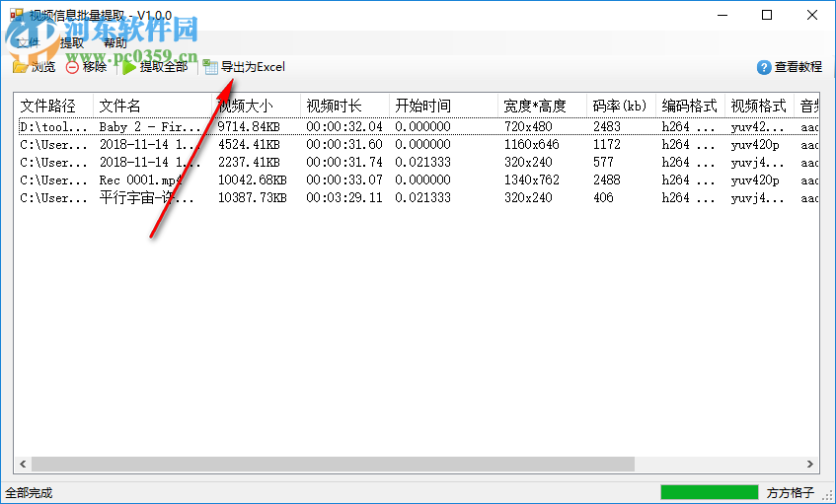
Task: Click the red Remove icon
Action: coord(72,67)
